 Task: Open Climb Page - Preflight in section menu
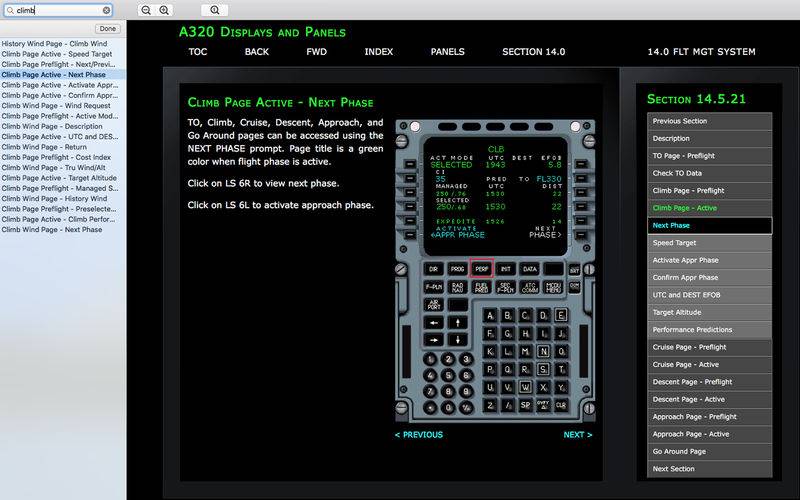709,190
